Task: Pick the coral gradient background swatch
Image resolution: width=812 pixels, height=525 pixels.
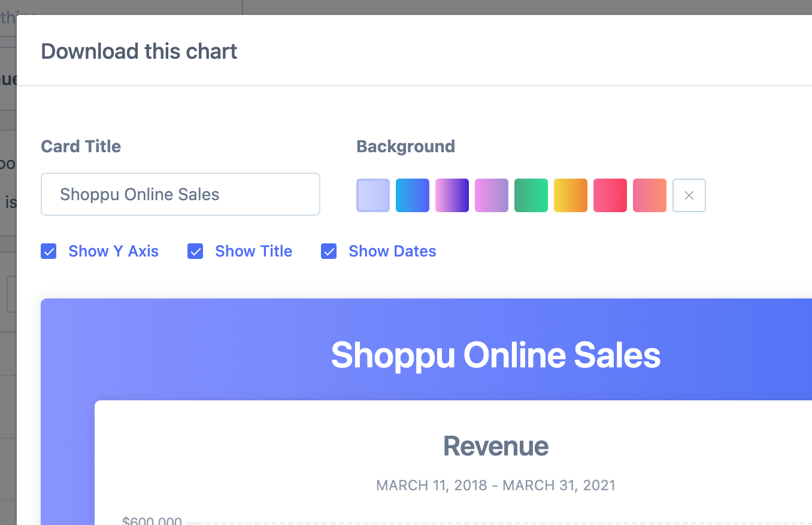Action: [x=649, y=195]
